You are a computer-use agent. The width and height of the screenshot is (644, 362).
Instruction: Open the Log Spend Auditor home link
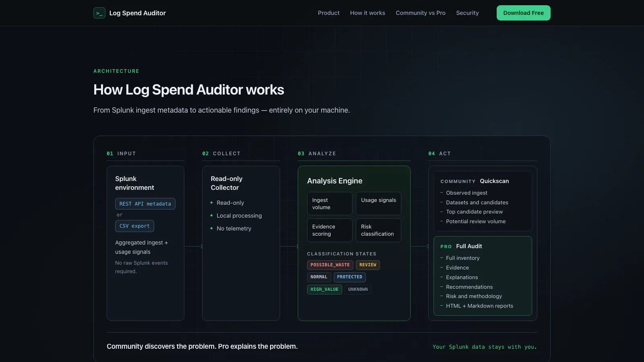130,13
